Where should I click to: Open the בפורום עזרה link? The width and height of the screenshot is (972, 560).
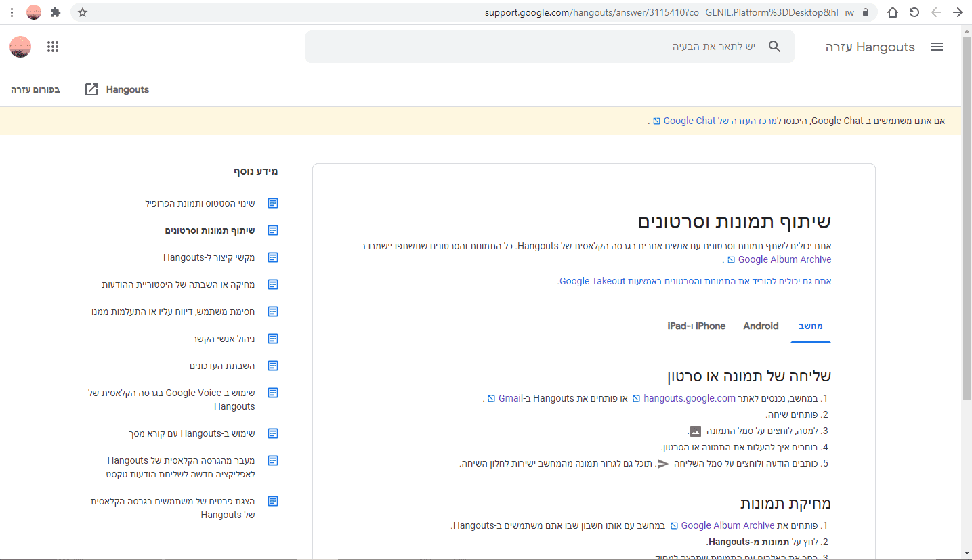pos(35,89)
